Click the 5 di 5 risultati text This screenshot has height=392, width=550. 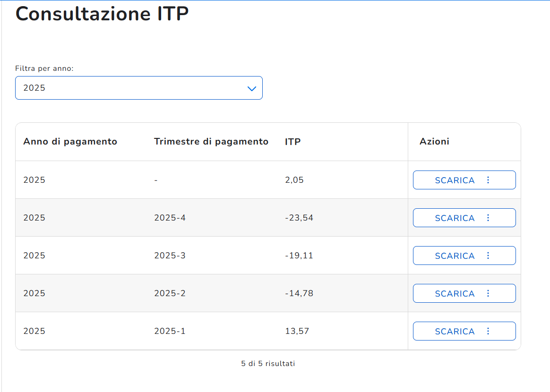click(x=268, y=364)
